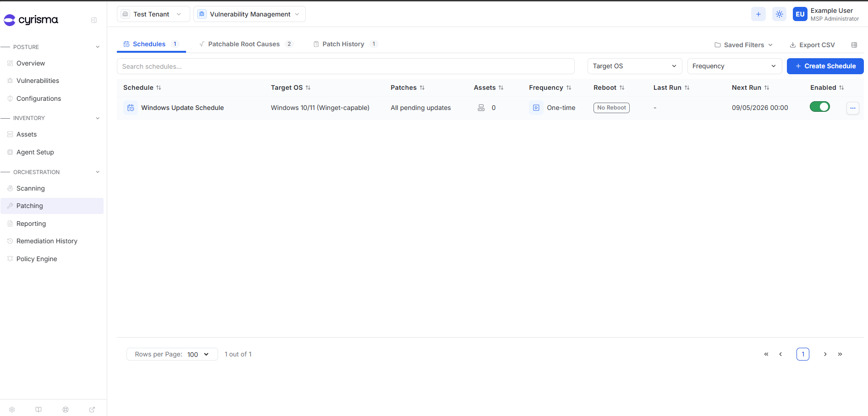Click external link icon in sidebar footer
Viewport: 868px width, 416px height.
pyautogui.click(x=92, y=410)
